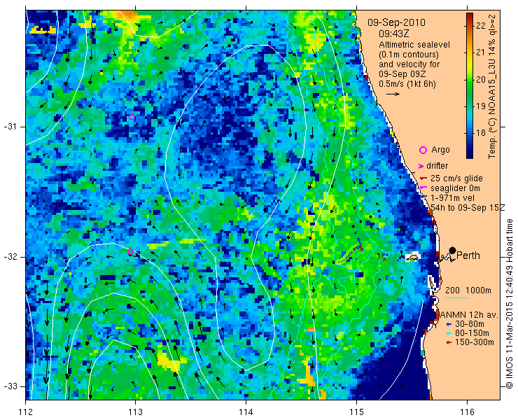Click the white Rottnest Island patch
The image size is (518, 420).
click(x=412, y=257)
